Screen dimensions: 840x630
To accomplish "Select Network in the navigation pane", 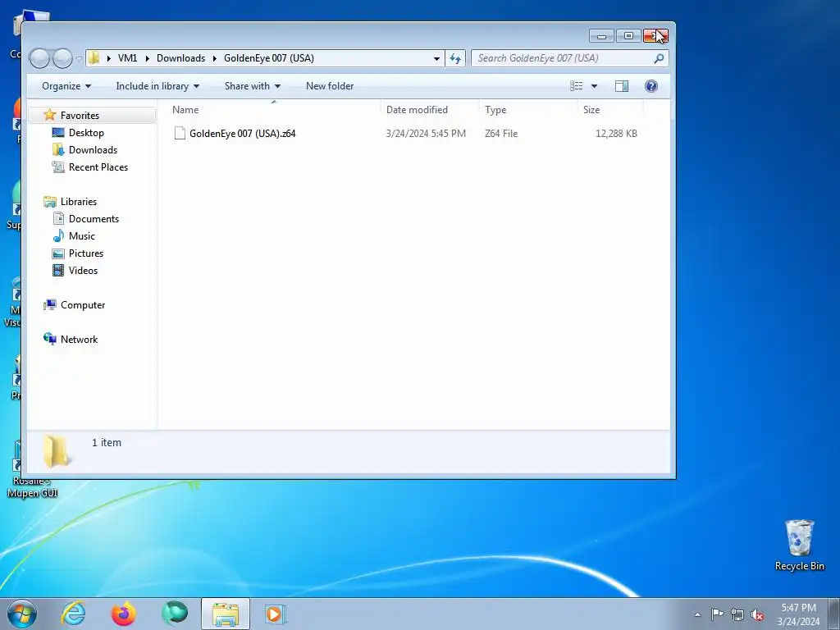I will [x=79, y=339].
